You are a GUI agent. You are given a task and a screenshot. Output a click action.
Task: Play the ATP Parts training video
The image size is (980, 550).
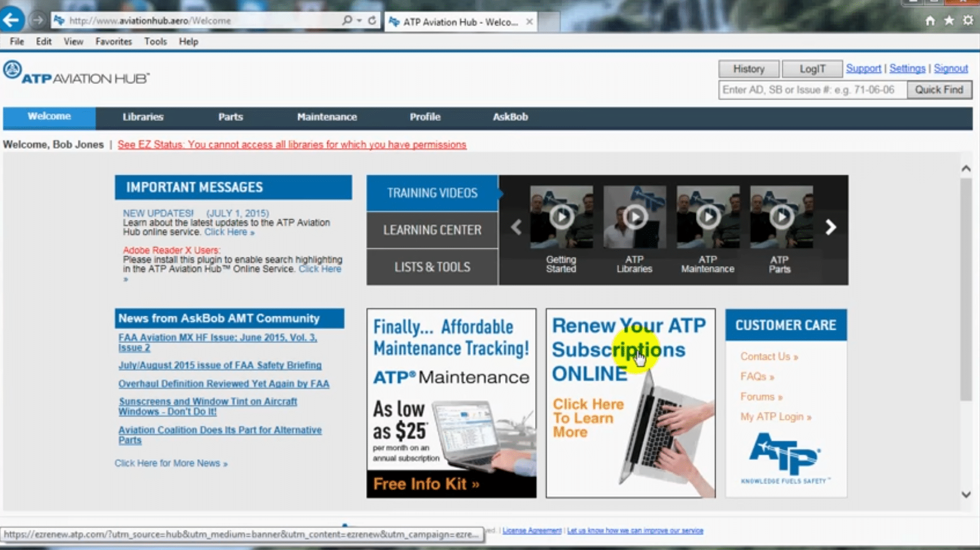point(781,217)
